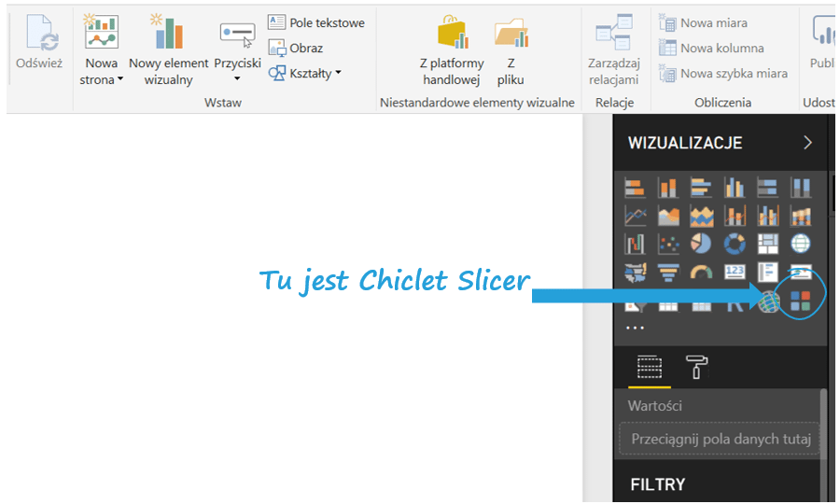840x504 pixels.
Task: Choose the waterfall chart visual
Action: (636, 244)
